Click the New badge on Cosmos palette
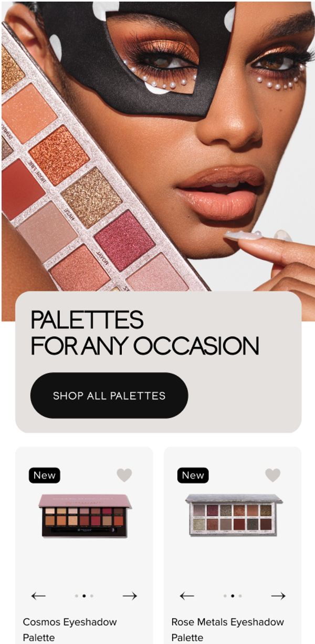 45,475
